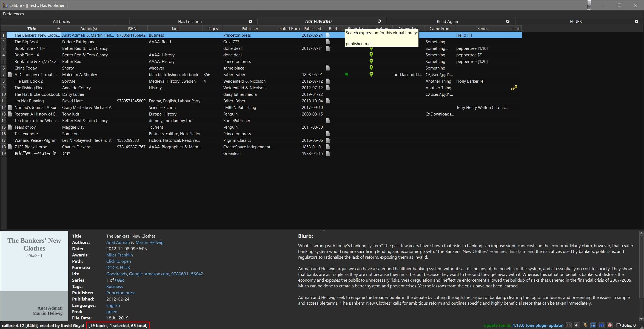Viewport: 644px width, 329px height.
Task: Open the 4.13.0 plugin update link
Action: tap(538, 325)
